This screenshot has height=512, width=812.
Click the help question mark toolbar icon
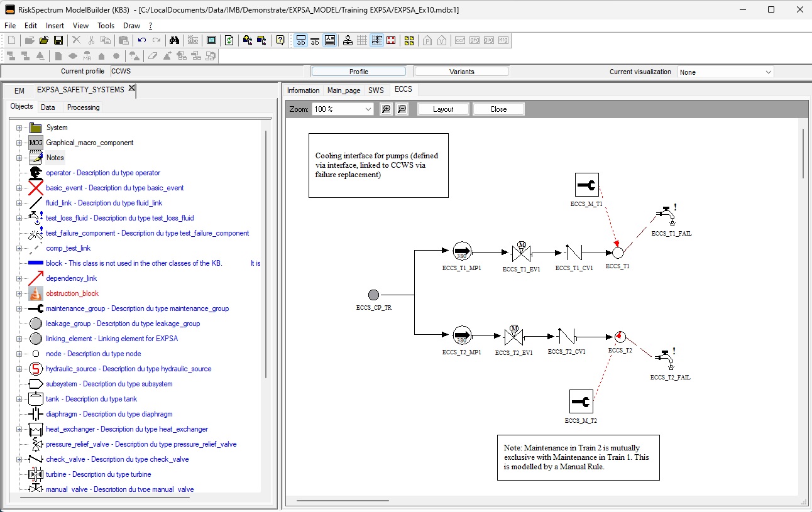click(x=280, y=40)
